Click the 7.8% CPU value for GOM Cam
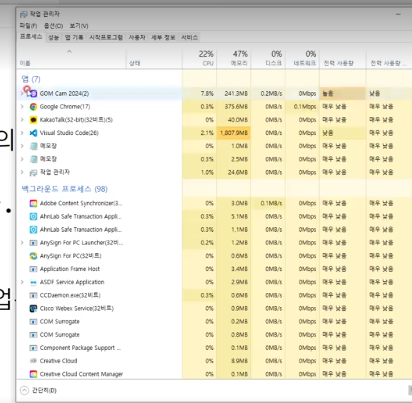The width and height of the screenshot is (412, 403). 207,94
